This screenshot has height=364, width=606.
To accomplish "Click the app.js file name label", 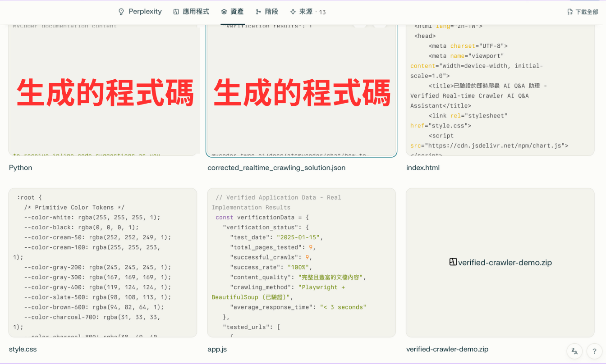I will 217,349.
